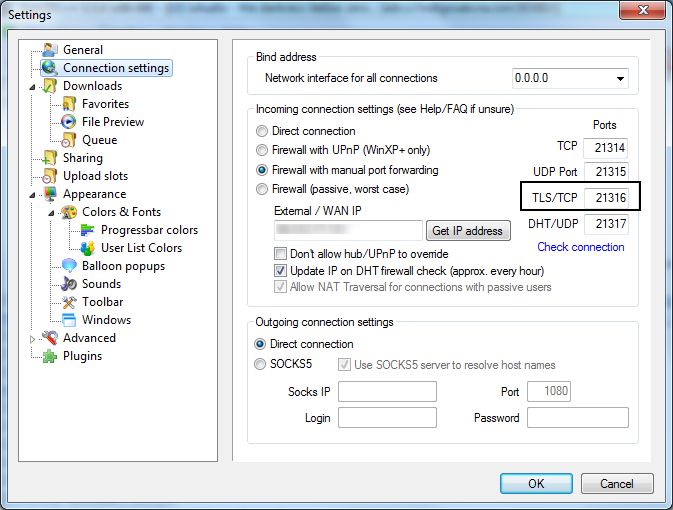
Task: Click the Get IP address button
Action: coord(468,231)
